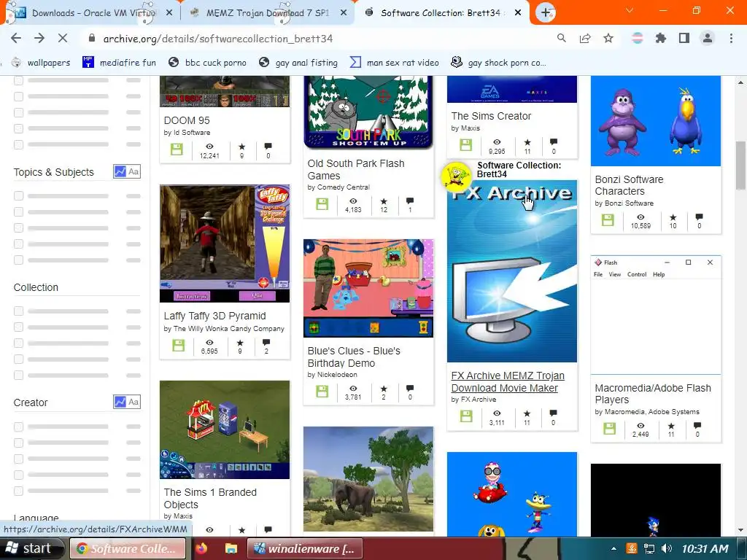Close the MEMZ Trojan Download tab

pyautogui.click(x=344, y=13)
